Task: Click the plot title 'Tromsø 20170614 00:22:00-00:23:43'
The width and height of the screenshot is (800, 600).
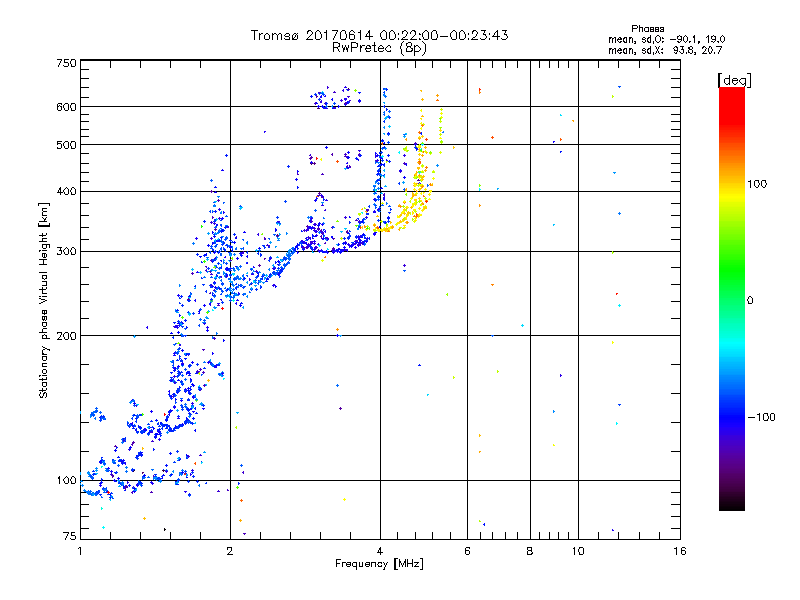Action: point(379,35)
